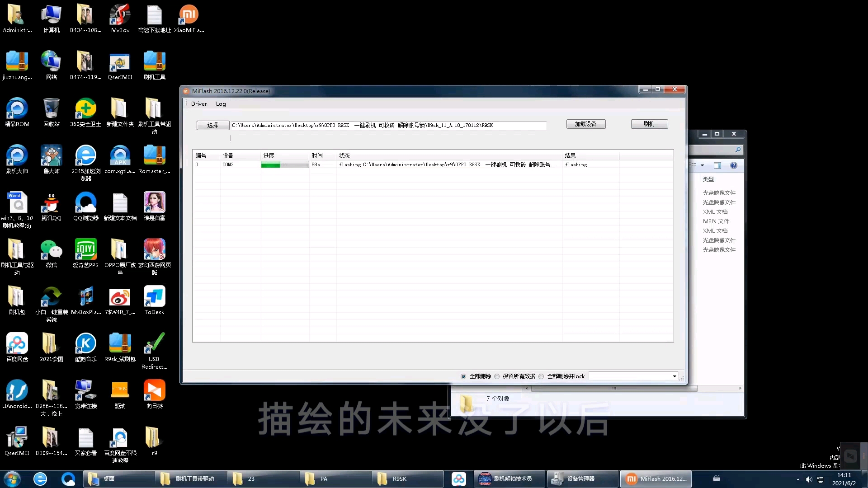Open Internet Explorer from the taskbar
The image size is (868, 488).
coord(40,479)
